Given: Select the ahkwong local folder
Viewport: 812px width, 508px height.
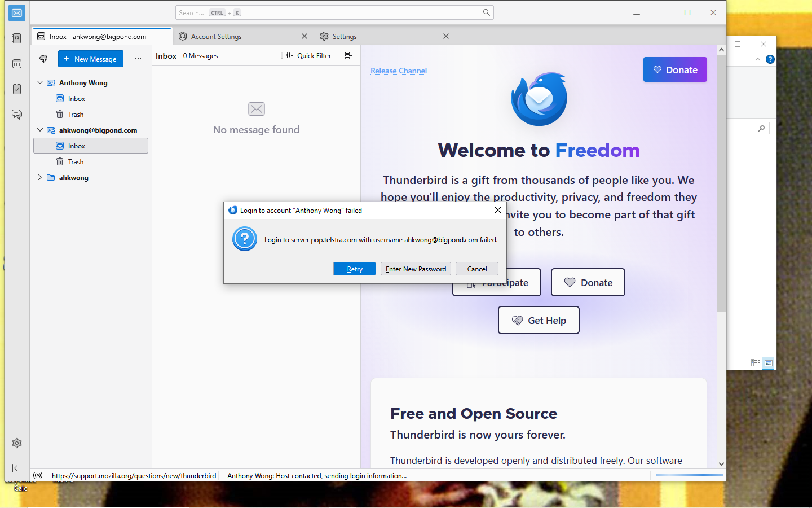Looking at the screenshot, I should [x=91, y=177].
